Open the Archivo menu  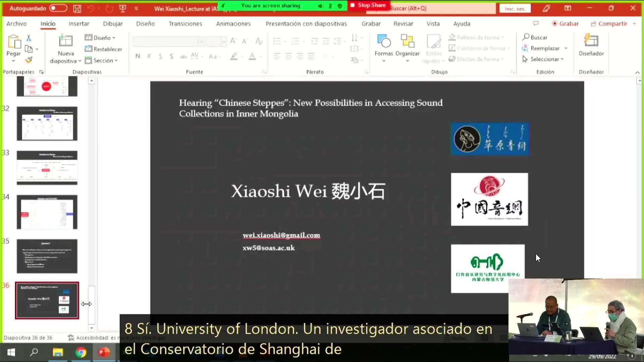click(x=16, y=24)
